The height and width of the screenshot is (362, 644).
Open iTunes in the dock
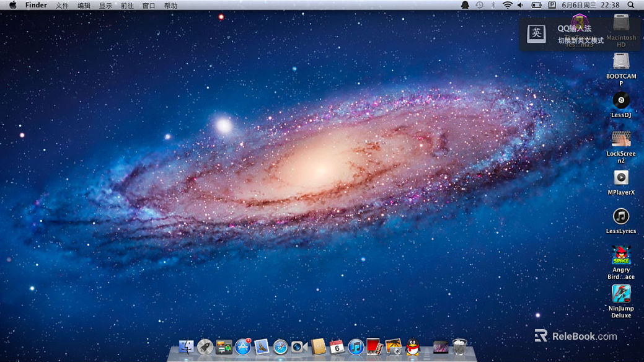[355, 347]
